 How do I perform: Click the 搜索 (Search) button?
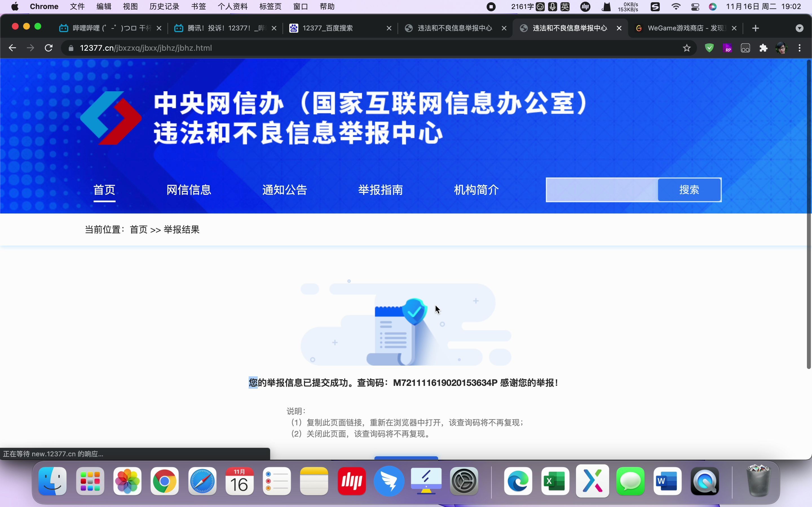[x=689, y=190]
